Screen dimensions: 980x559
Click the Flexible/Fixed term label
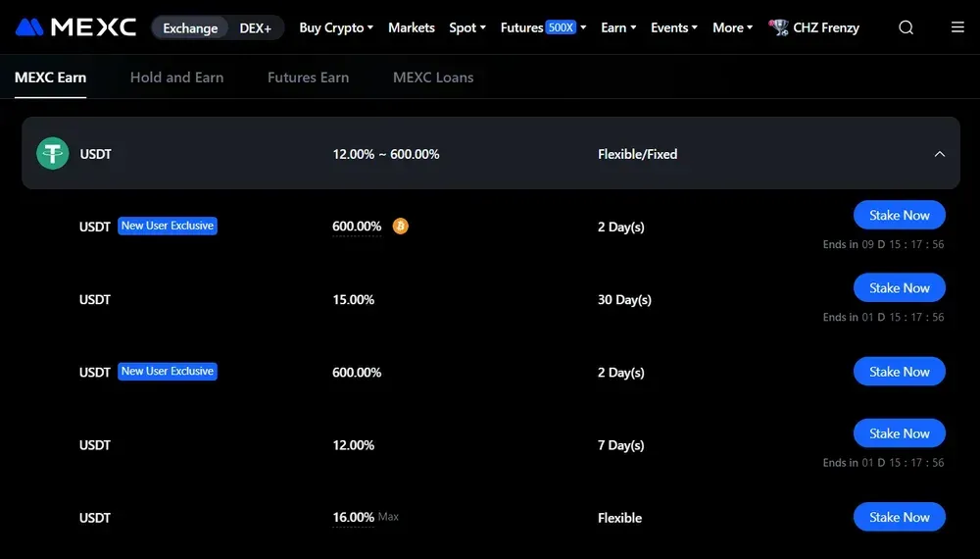tap(638, 154)
